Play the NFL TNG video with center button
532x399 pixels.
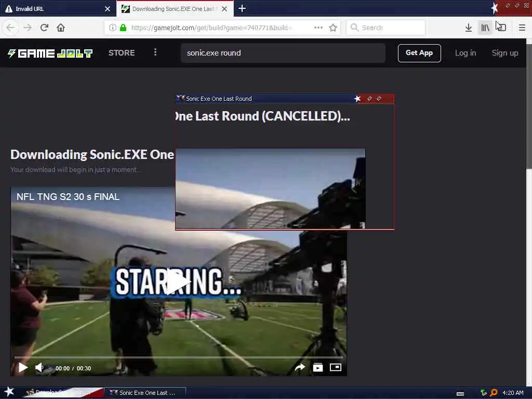pos(178,282)
